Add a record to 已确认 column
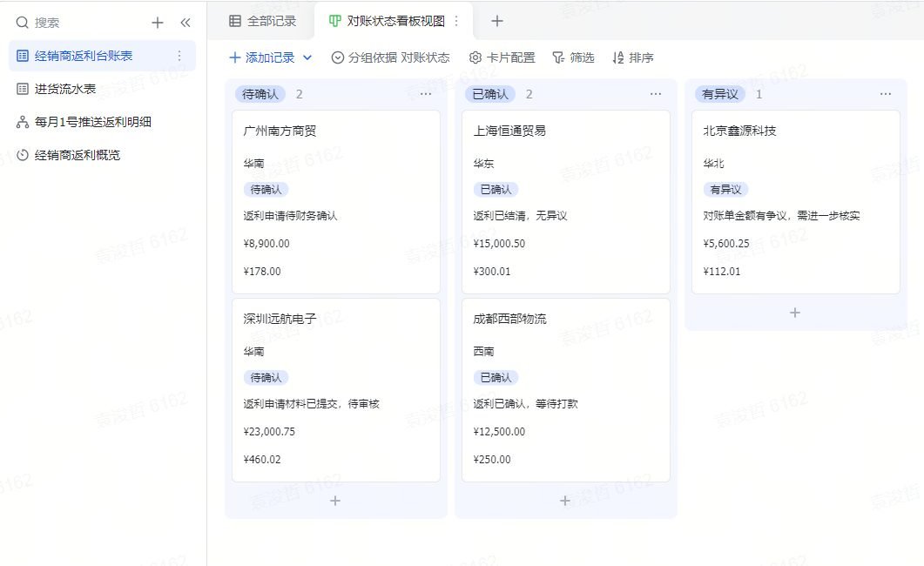This screenshot has width=924, height=566. pos(565,501)
